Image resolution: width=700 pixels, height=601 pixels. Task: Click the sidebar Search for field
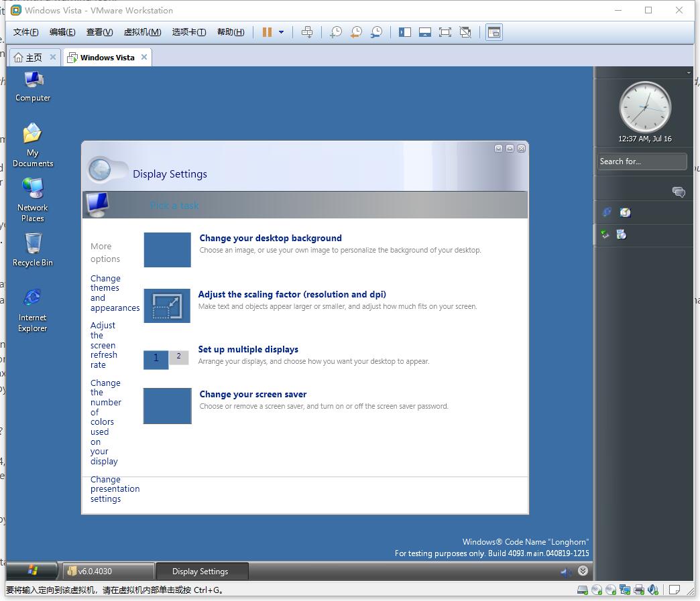[x=642, y=161]
